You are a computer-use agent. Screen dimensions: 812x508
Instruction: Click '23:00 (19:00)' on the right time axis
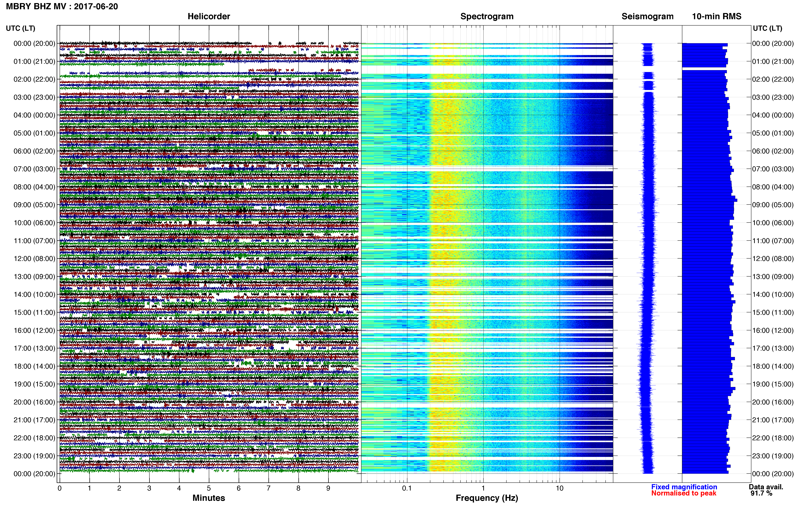point(773,456)
